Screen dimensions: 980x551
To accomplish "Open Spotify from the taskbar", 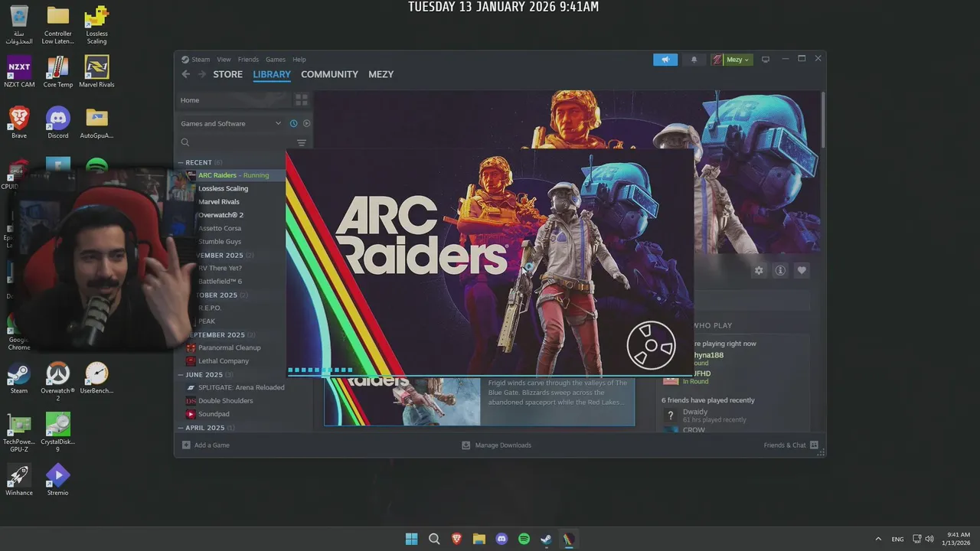I will (524, 539).
